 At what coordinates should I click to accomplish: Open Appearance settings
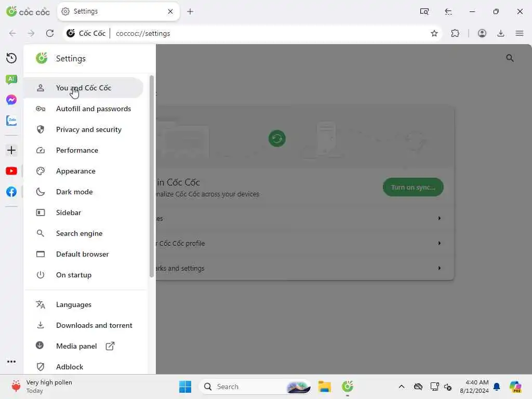[x=84, y=171]
